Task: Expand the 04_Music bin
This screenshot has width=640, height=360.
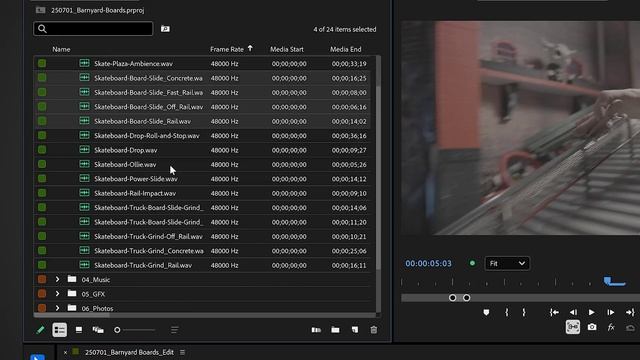Action: point(57,280)
